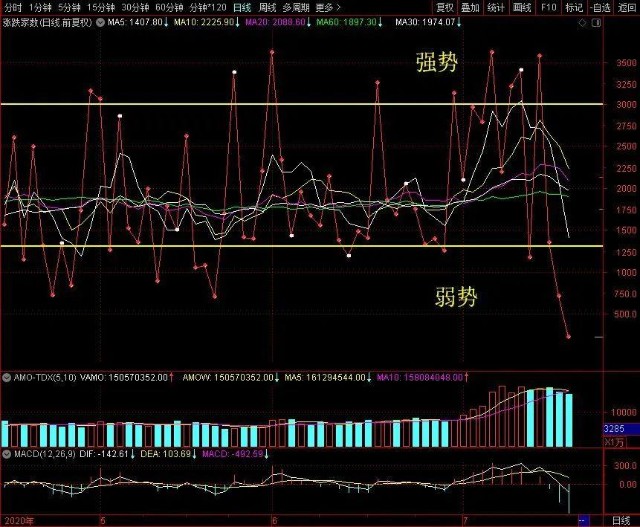
Task: Click the tallest cyan volume bar at right
Action: (x=549, y=417)
